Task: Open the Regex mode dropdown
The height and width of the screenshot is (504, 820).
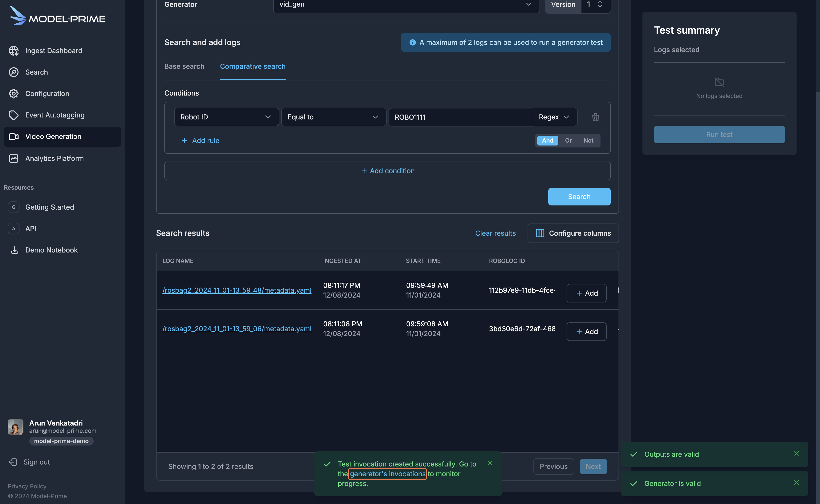Action: click(555, 117)
